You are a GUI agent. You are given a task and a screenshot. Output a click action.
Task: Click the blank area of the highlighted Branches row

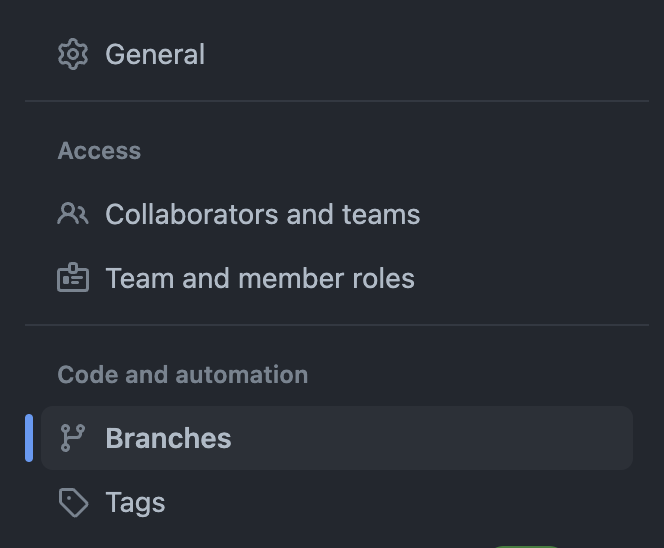click(x=432, y=438)
